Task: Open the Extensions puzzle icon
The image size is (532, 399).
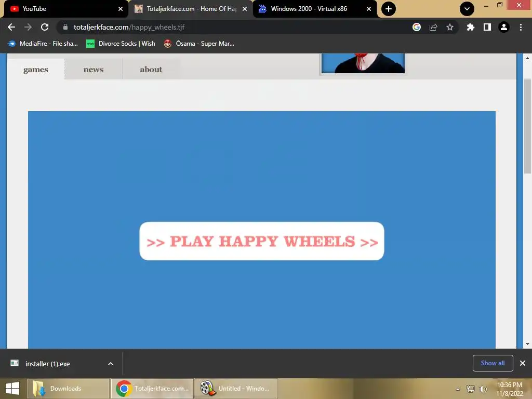Action: [x=470, y=27]
